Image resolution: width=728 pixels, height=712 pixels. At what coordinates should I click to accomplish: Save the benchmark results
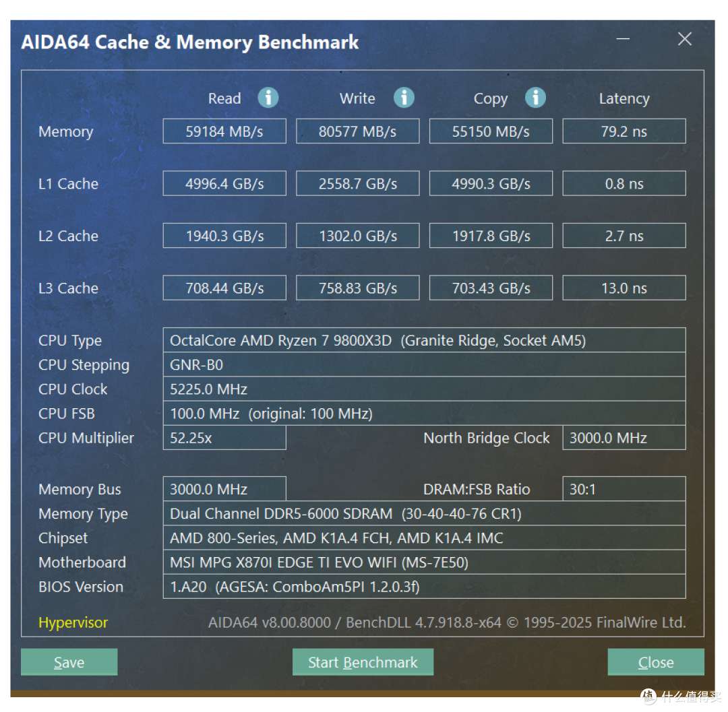[69, 662]
